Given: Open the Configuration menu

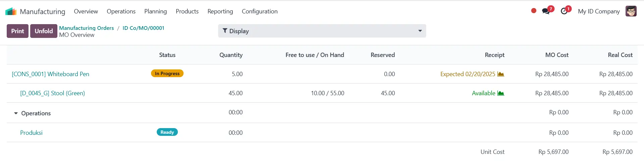Looking at the screenshot, I should 260,11.
